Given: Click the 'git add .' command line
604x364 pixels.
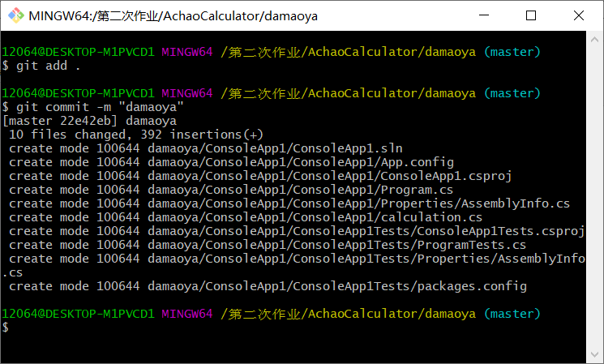Looking at the screenshot, I should click(41, 66).
